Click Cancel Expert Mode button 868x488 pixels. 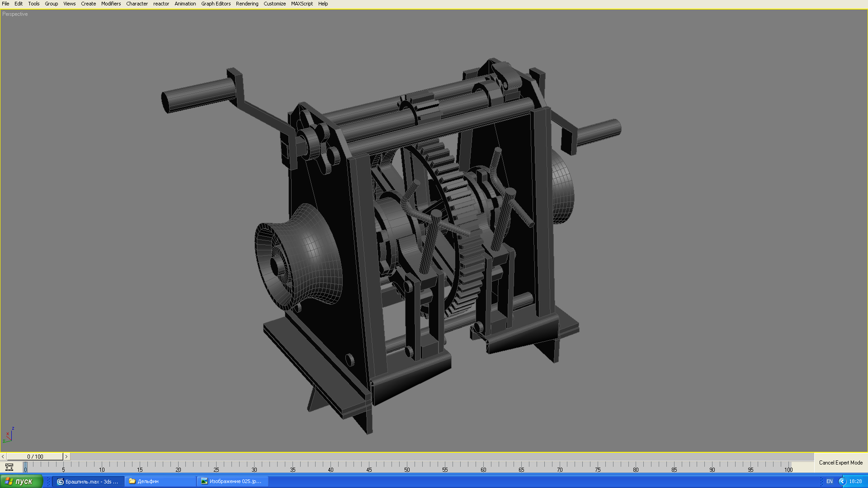pyautogui.click(x=841, y=463)
